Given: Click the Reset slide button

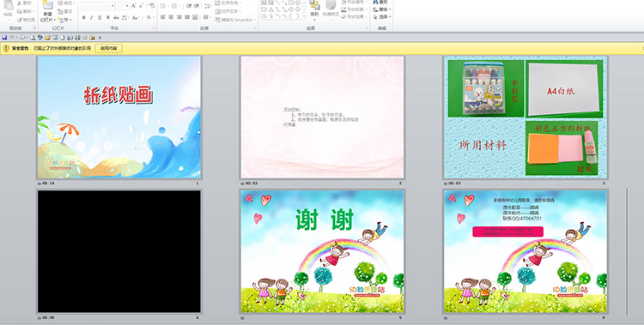Looking at the screenshot, I should point(65,11).
